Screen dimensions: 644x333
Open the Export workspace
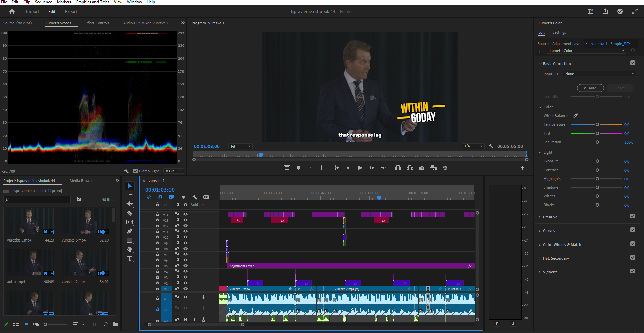(71, 12)
